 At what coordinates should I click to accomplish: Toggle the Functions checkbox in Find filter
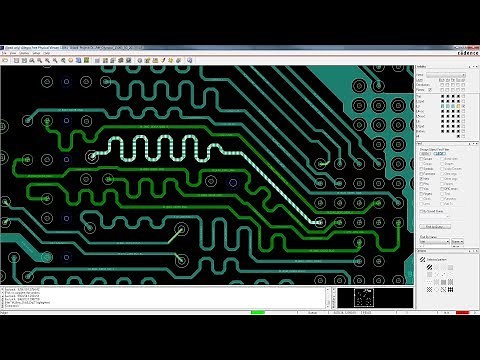point(421,174)
